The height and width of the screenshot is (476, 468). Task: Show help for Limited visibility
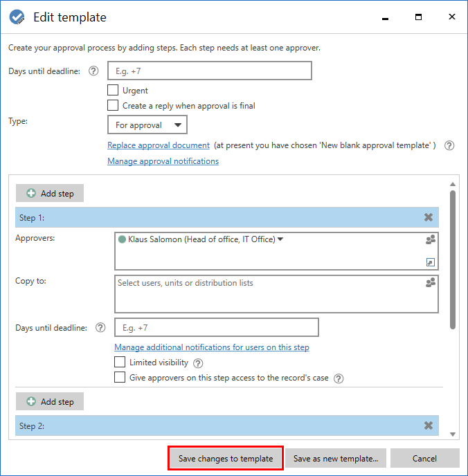point(198,363)
